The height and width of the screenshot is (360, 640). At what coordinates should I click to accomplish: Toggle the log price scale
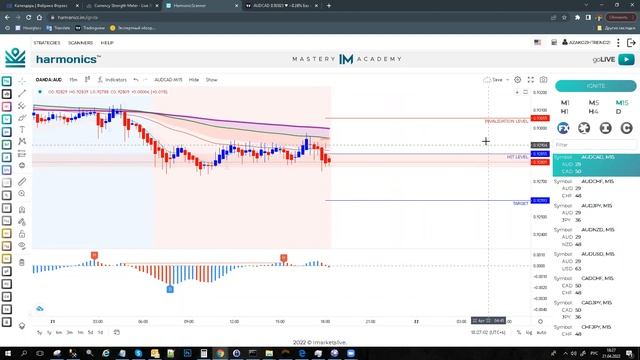tap(529, 333)
